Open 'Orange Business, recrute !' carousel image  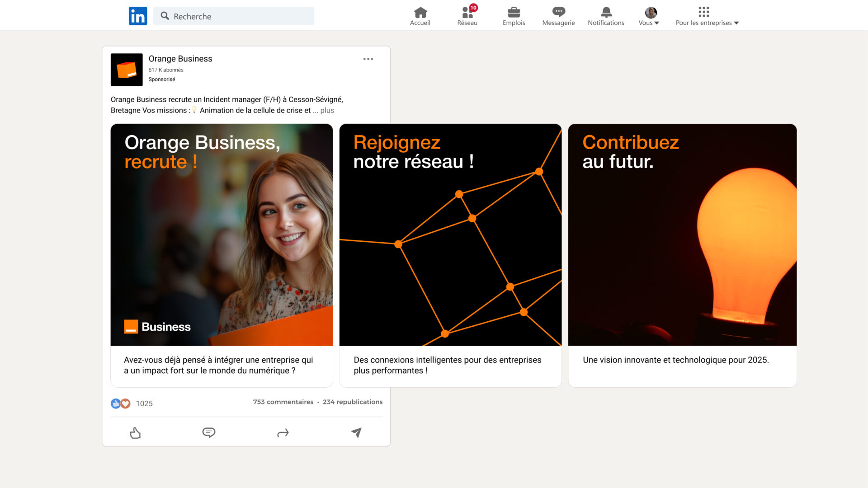click(x=222, y=235)
